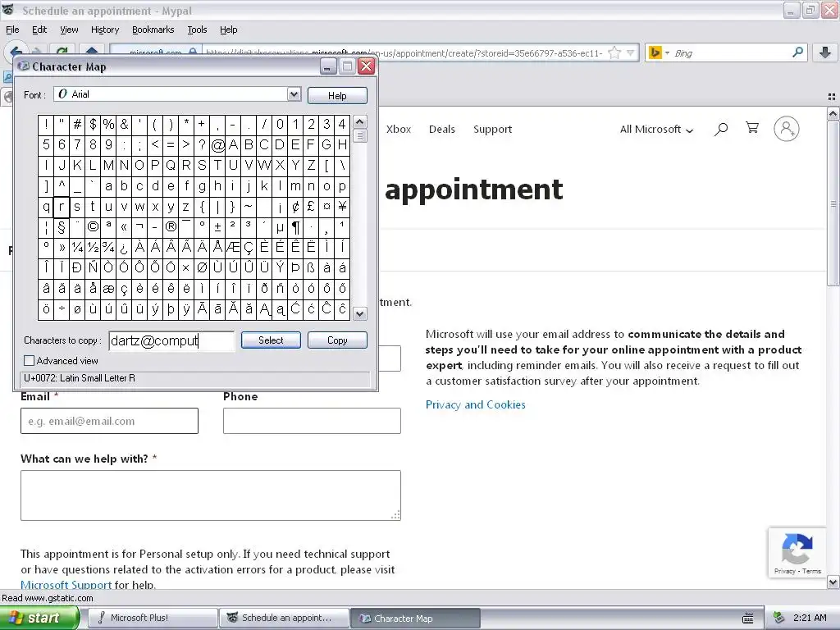Click the reCAPTCHA badge
840x630 pixels.
797,555
